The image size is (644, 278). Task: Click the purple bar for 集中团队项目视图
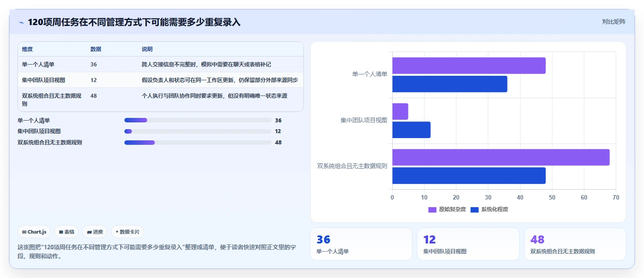click(400, 112)
